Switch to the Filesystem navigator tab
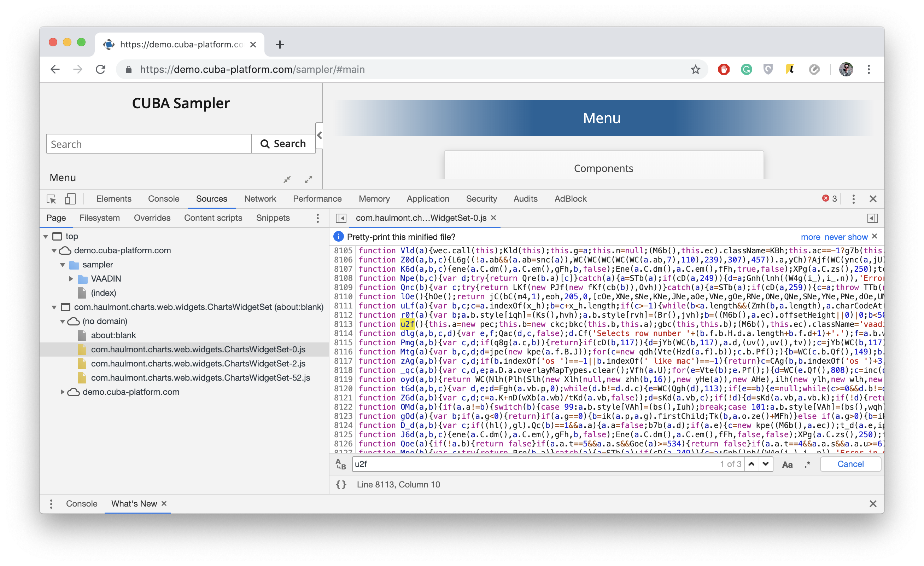Image resolution: width=924 pixels, height=566 pixels. (100, 218)
